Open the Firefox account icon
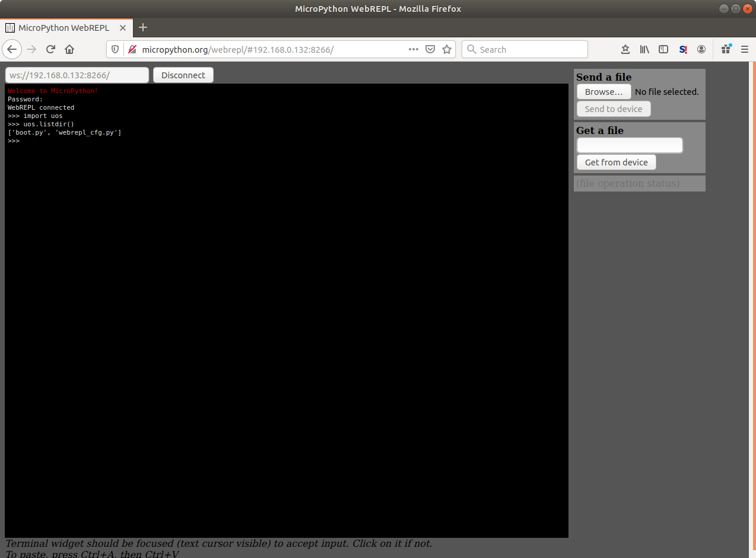756x558 pixels. 701,49
